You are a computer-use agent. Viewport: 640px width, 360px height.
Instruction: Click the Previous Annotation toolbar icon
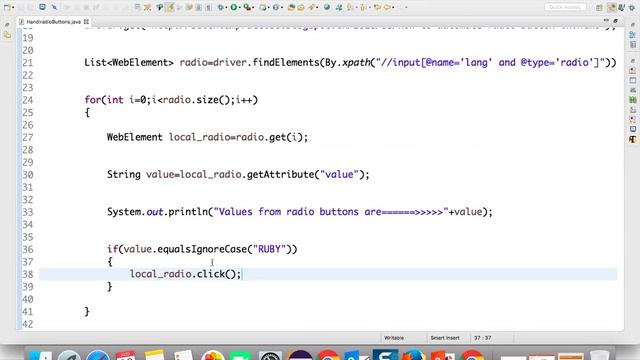(x=363, y=7)
